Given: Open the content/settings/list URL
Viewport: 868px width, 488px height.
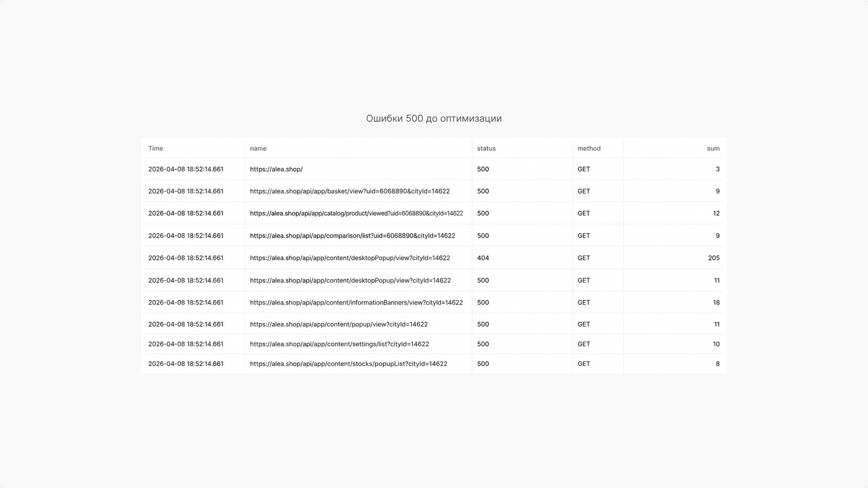Looking at the screenshot, I should (x=339, y=344).
